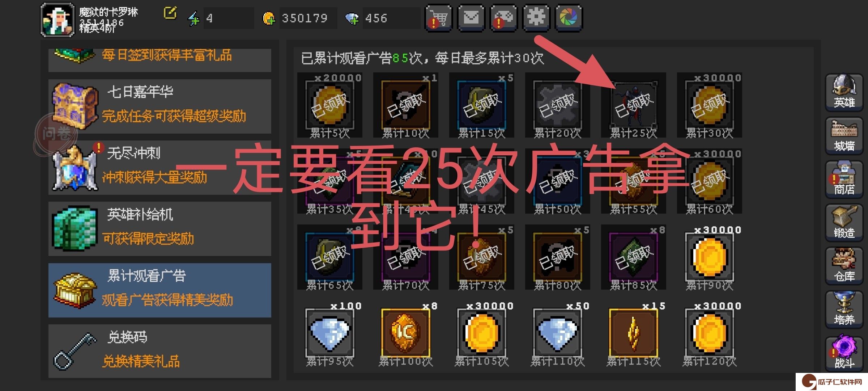Open 英雄 hero menu in right sidebar
The height and width of the screenshot is (391, 868).
click(844, 92)
